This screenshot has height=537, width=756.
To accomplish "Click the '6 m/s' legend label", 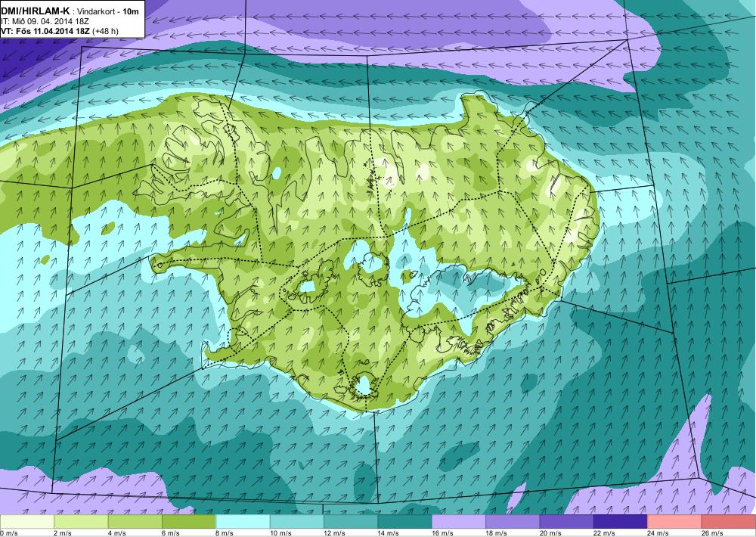I will pyautogui.click(x=171, y=533).
